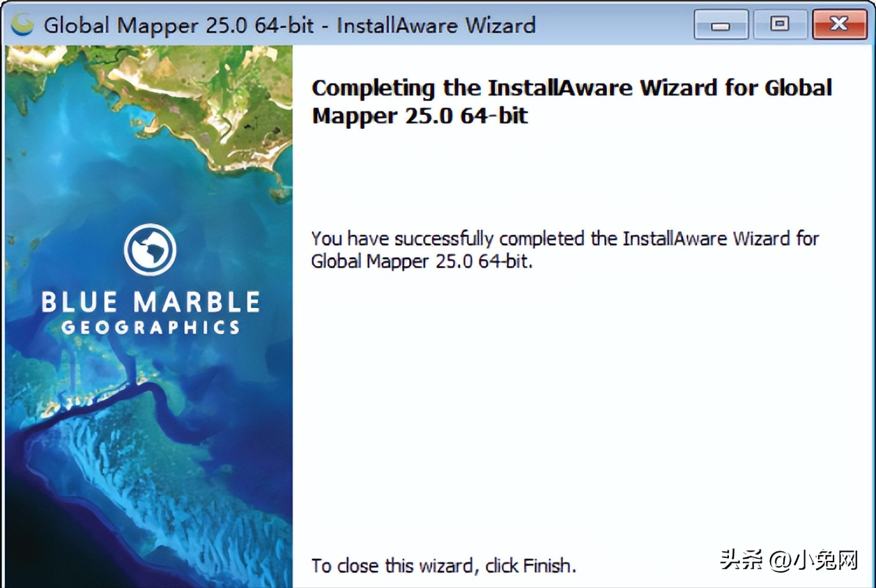Close the InstallAware Wizard window
The height and width of the screenshot is (588, 876).
(839, 25)
